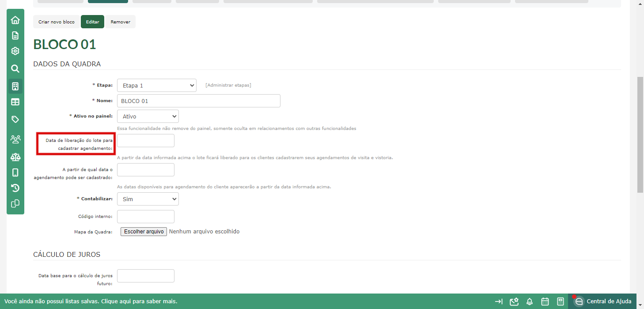
Task: Open the history clock sidebar icon
Action: [15, 188]
